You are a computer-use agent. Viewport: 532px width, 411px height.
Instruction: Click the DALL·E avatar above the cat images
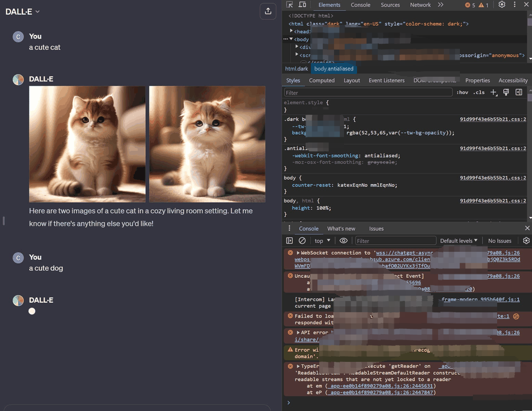18,79
